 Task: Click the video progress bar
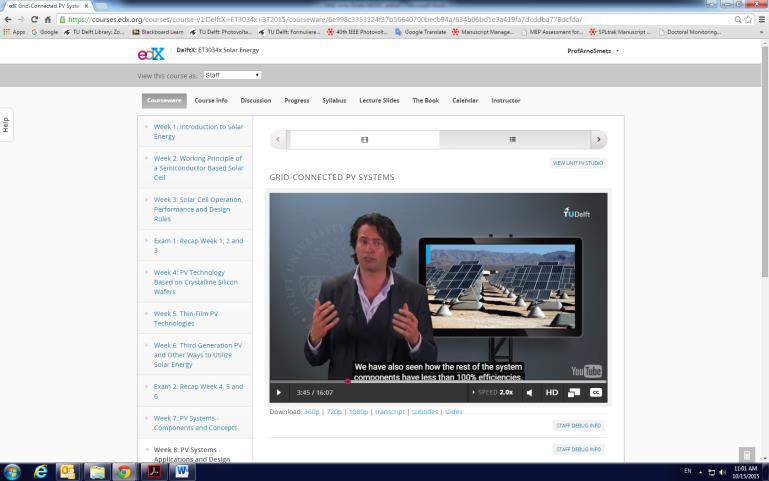[438, 381]
